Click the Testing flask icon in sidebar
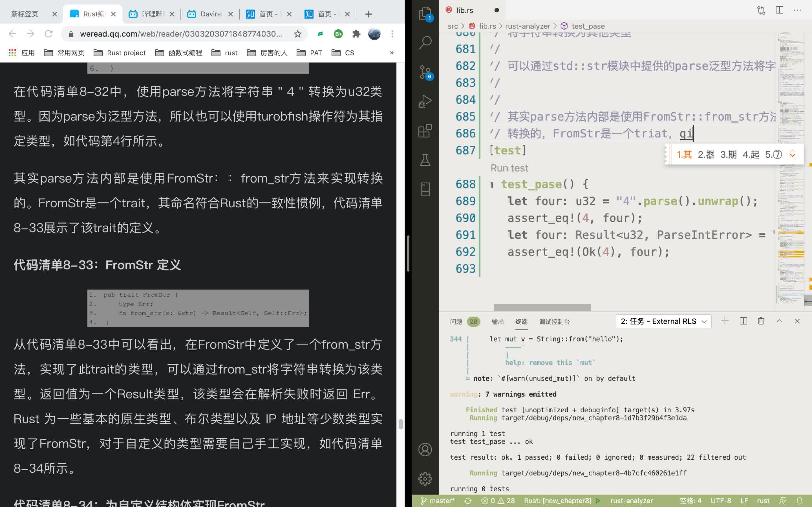812x507 pixels. coord(425,160)
